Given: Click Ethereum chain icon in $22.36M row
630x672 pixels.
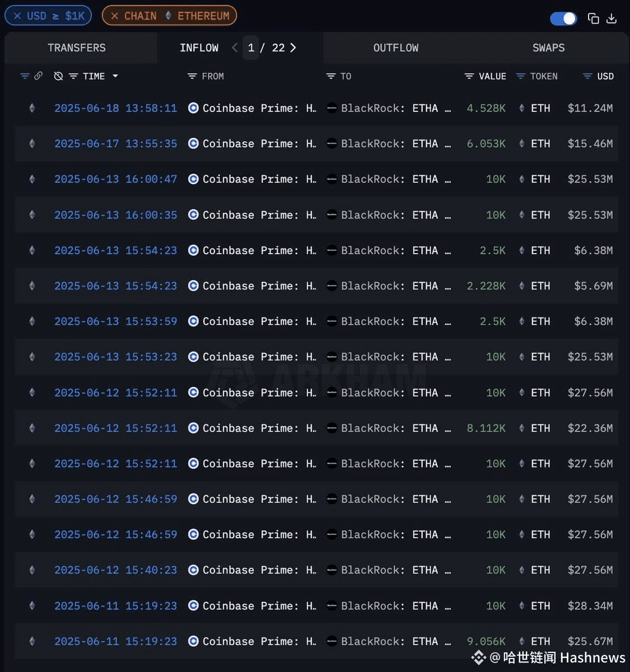Looking at the screenshot, I should click(x=32, y=428).
